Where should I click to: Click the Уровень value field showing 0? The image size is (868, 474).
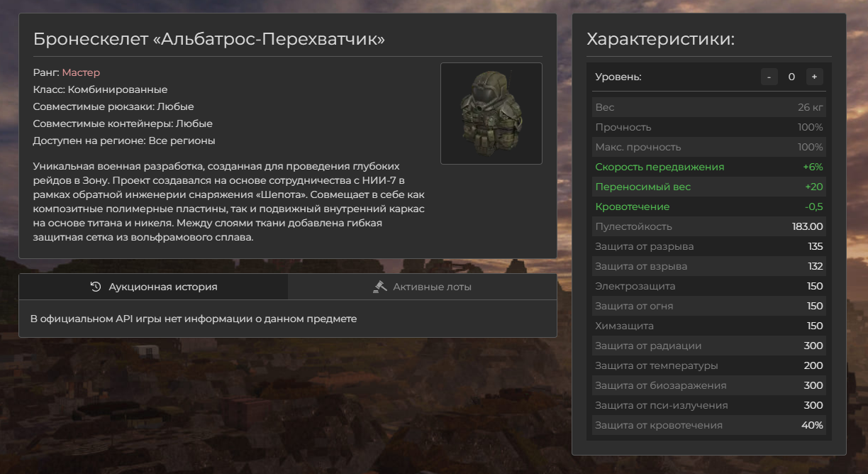point(791,77)
